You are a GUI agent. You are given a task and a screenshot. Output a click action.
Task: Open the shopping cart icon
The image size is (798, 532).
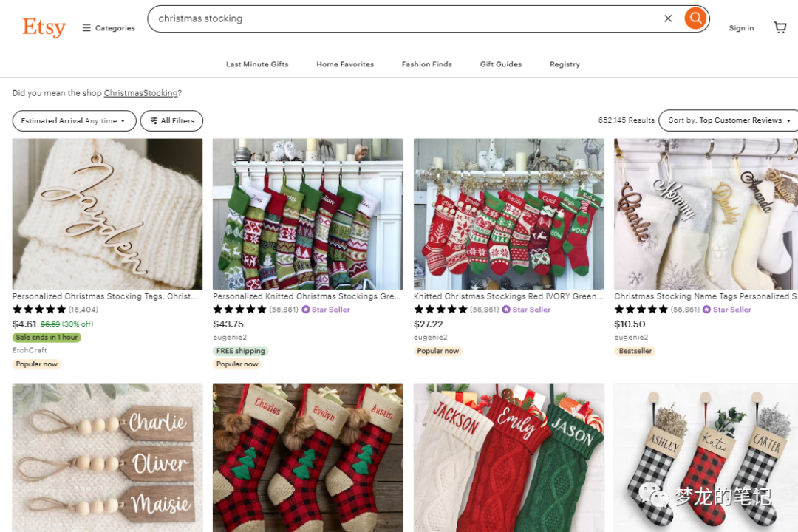780,27
